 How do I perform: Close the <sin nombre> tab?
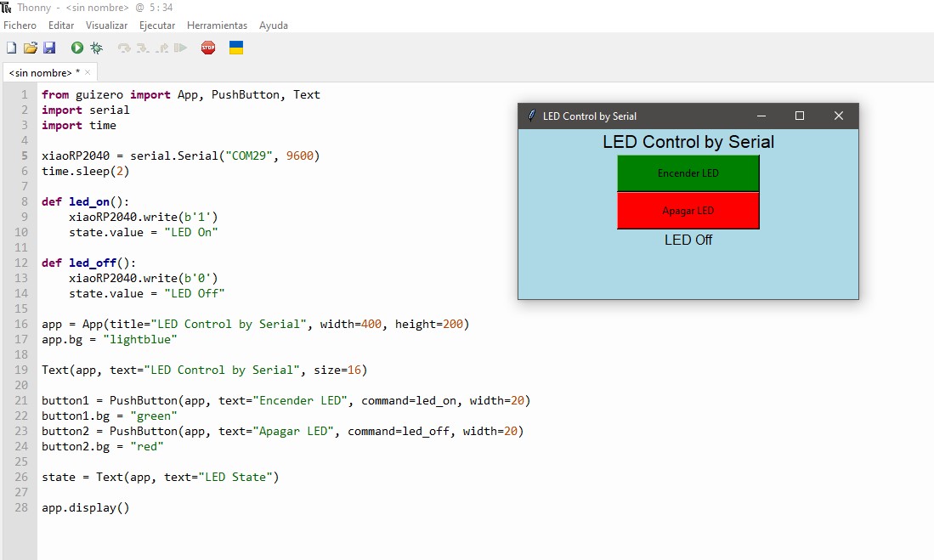tap(88, 72)
